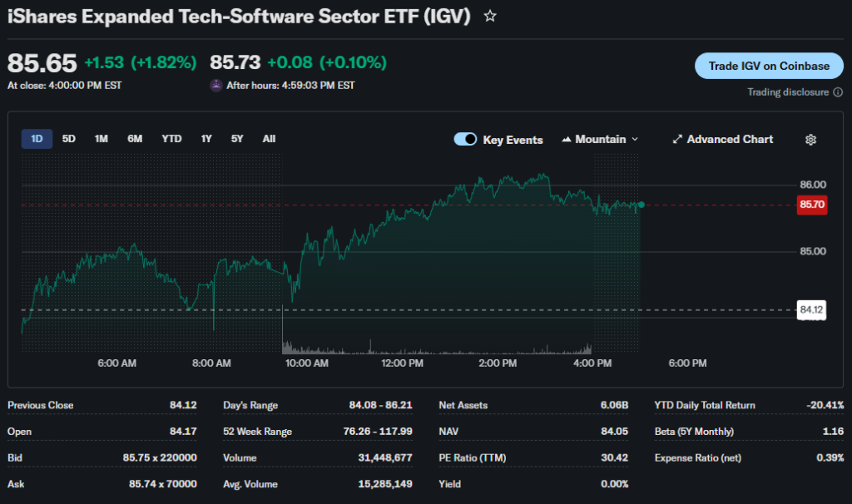Switch to the 5D time range
Screen dimensions: 852x504
[x=69, y=139]
